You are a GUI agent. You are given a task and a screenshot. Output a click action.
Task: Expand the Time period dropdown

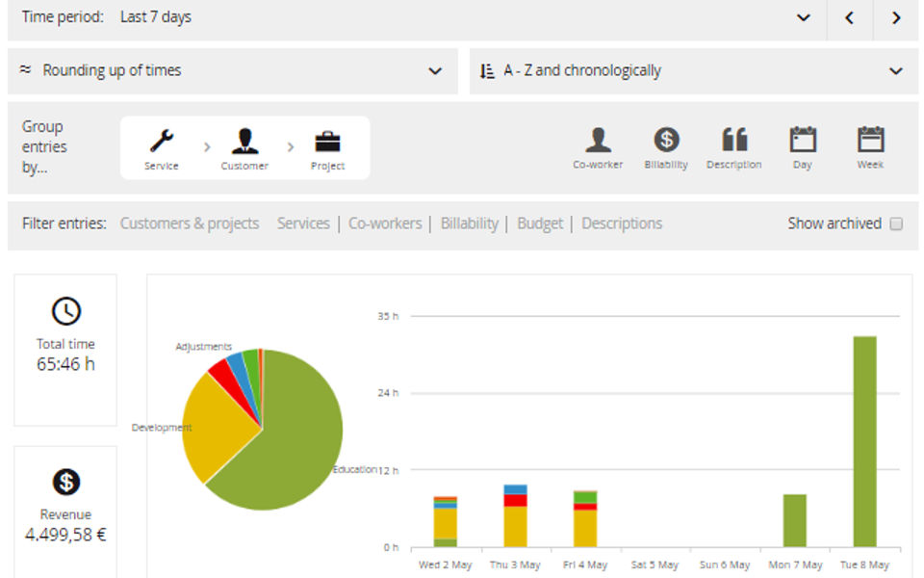(x=803, y=17)
